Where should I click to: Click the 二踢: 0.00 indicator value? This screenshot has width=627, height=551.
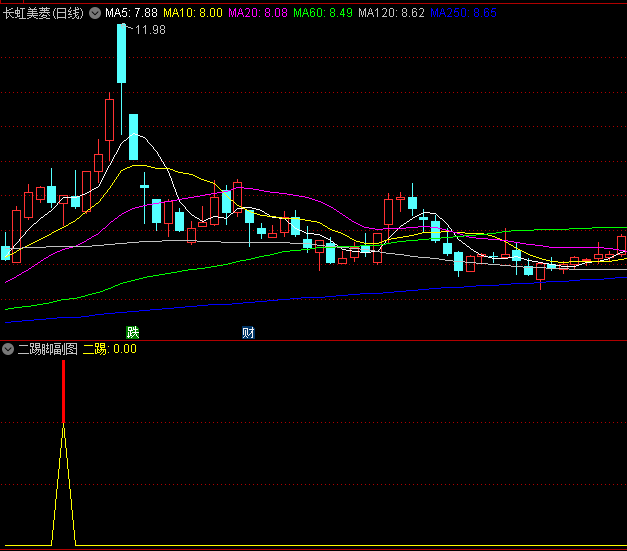(x=110, y=349)
